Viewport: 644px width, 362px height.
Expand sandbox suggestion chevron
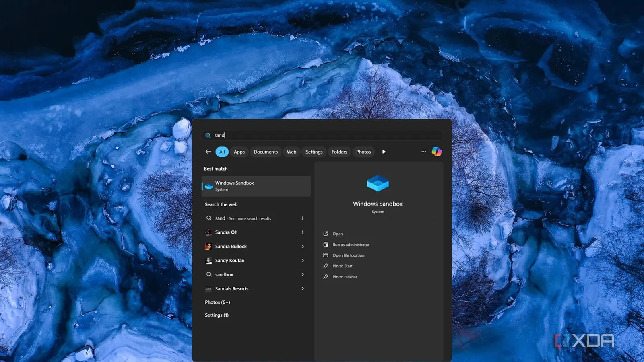coord(303,274)
